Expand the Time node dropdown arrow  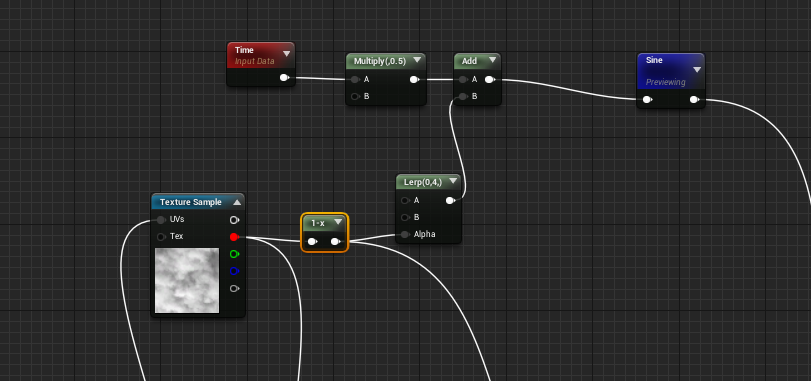pos(287,53)
